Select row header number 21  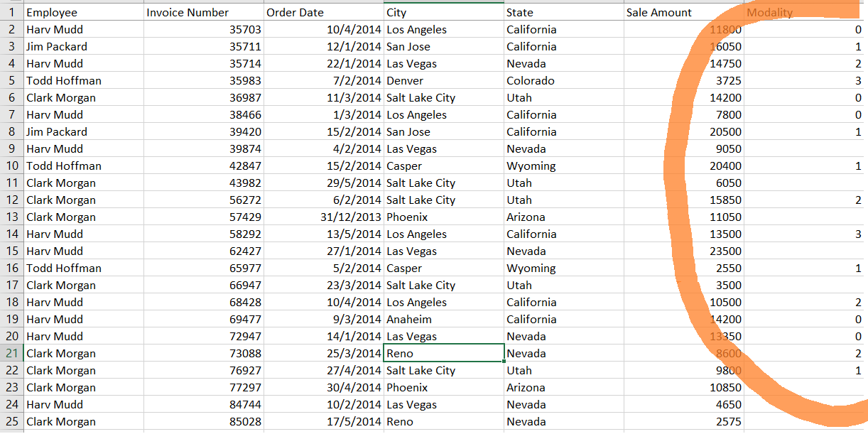point(11,353)
